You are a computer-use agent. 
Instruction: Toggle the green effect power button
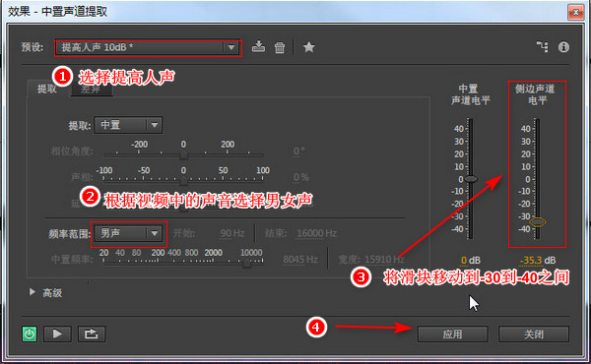(30, 334)
